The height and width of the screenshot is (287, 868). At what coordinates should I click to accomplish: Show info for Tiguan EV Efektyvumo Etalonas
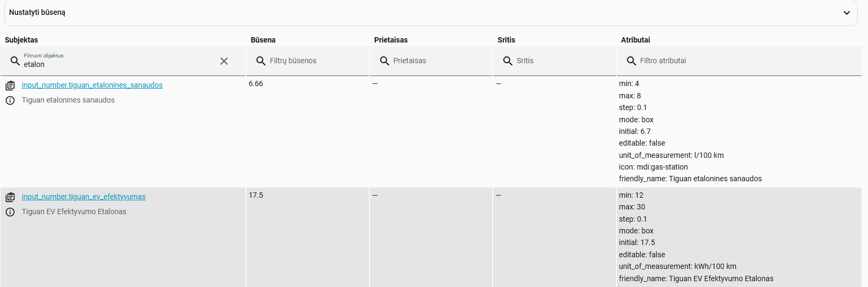pyautogui.click(x=10, y=212)
